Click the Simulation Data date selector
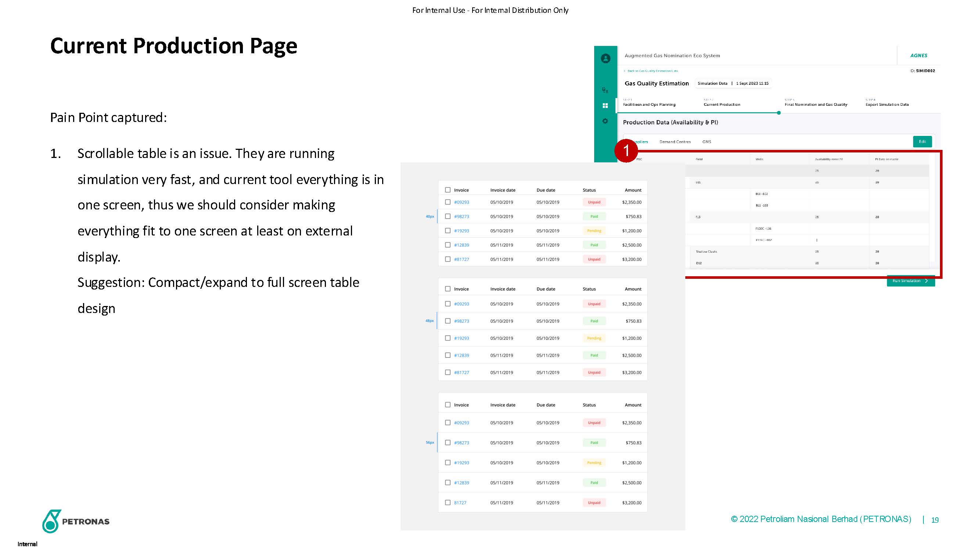Screen dimensions: 980x551 [733, 83]
